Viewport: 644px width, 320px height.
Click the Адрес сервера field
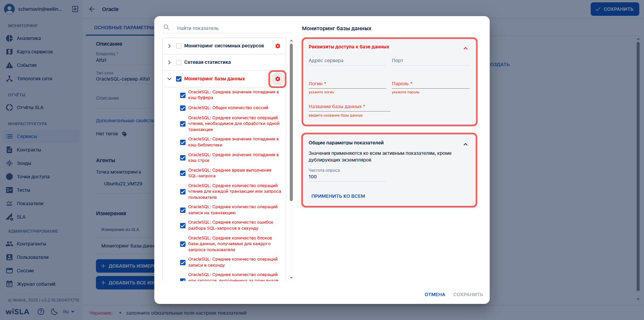click(x=347, y=61)
